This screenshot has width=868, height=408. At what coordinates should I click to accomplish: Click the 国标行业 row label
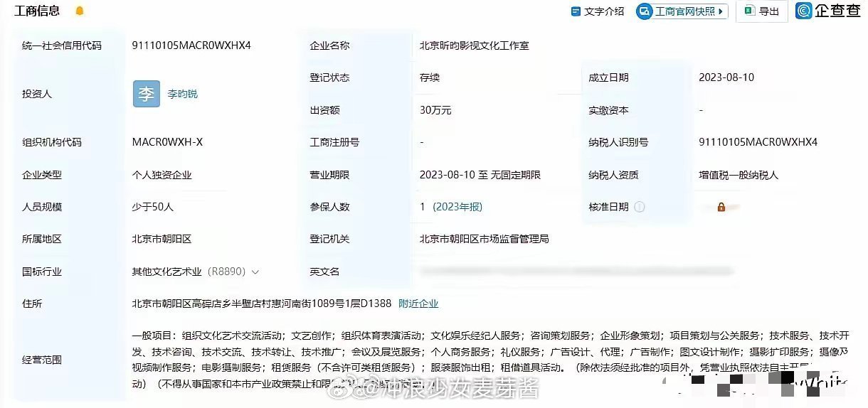[42, 272]
